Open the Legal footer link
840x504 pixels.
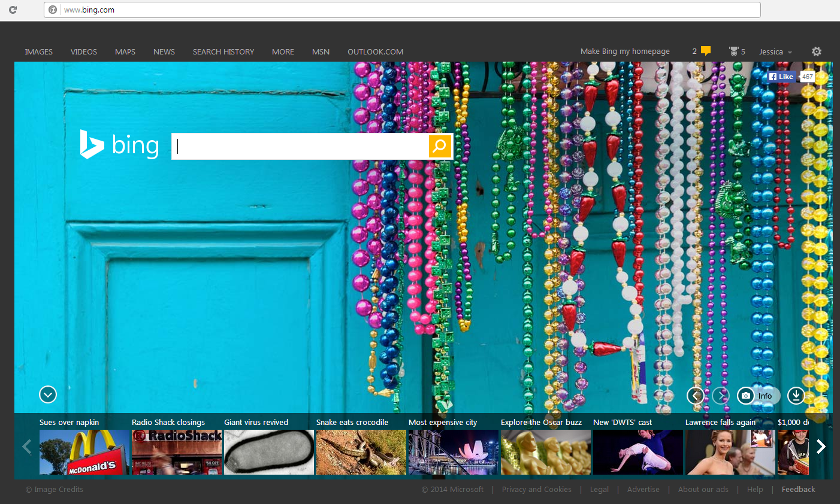pos(599,489)
